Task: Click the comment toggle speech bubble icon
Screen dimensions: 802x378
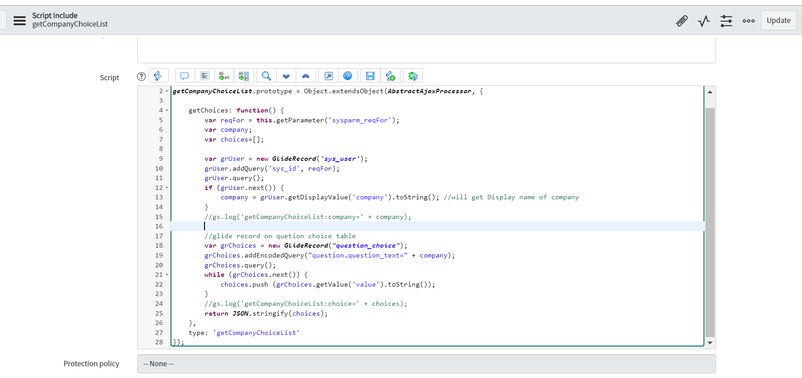Action: point(185,76)
